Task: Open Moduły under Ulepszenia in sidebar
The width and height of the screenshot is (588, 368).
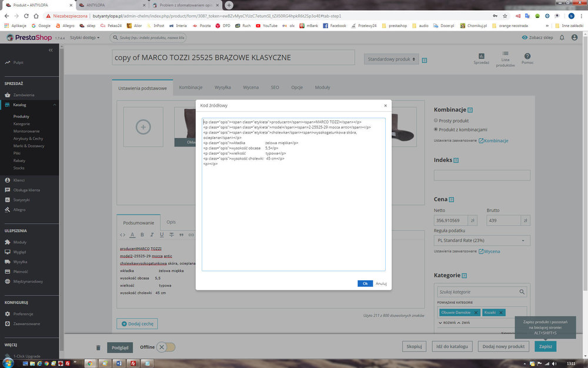Action: [19, 242]
